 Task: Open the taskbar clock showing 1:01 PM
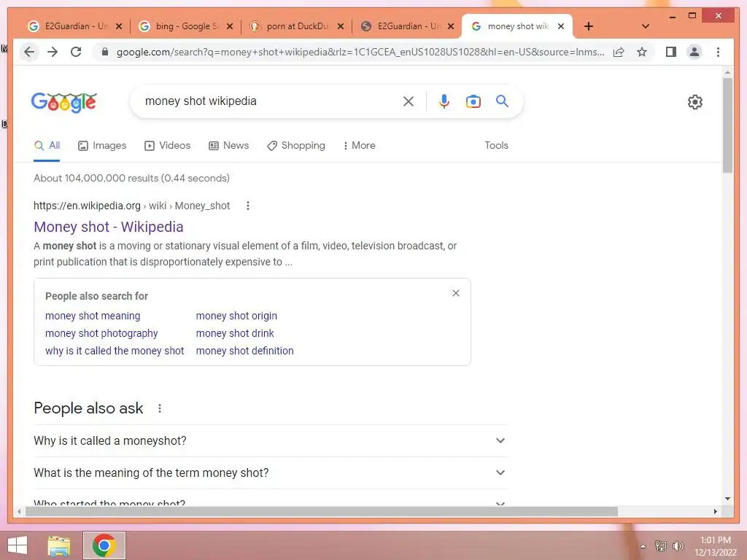(716, 546)
